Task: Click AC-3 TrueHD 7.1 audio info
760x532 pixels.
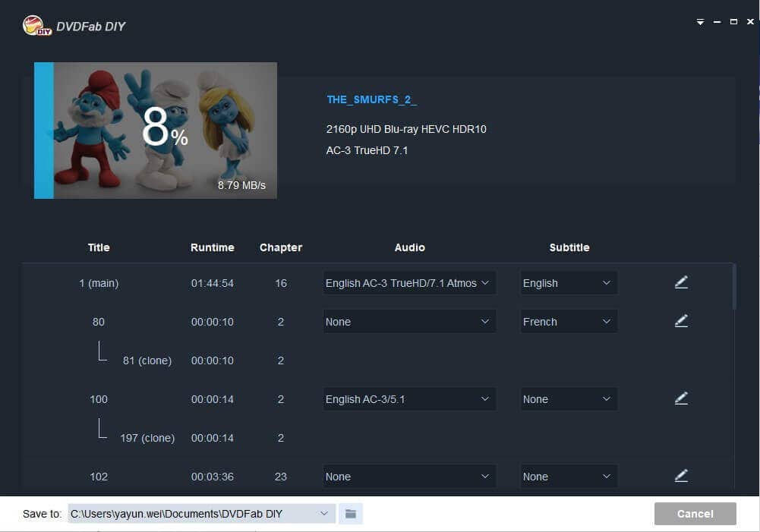Action: click(367, 151)
